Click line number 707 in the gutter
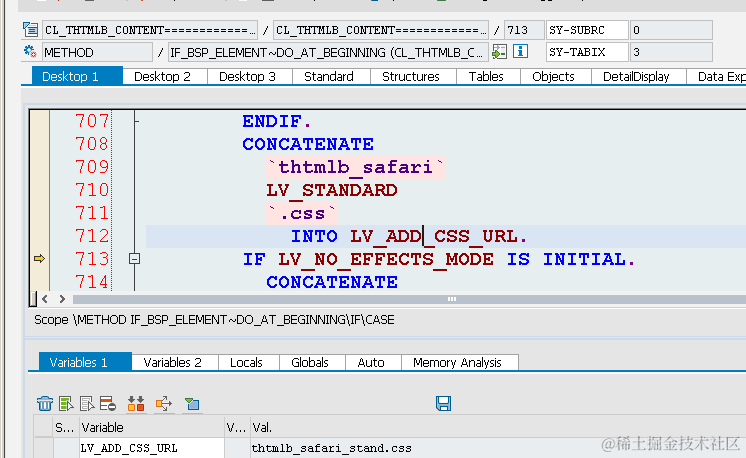The image size is (746, 458). tap(92, 121)
